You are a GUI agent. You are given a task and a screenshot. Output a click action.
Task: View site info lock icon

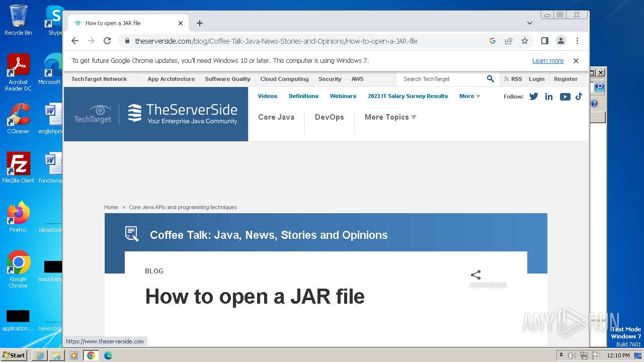127,41
